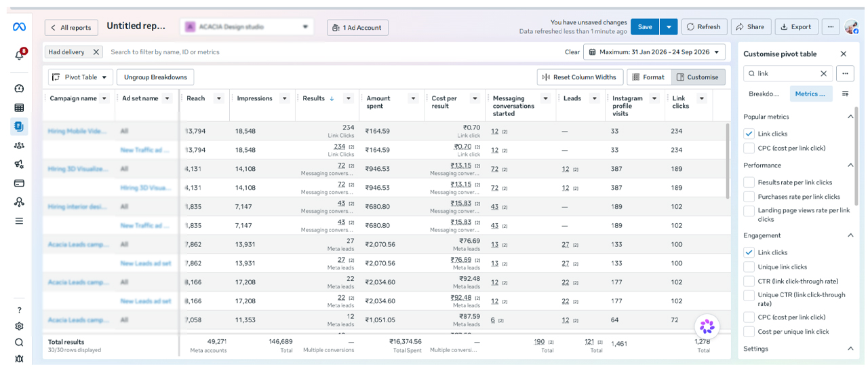Image resolution: width=868 pixels, height=388 pixels.
Task: Open Events Manager icon in sidebar
Action: pos(19,202)
